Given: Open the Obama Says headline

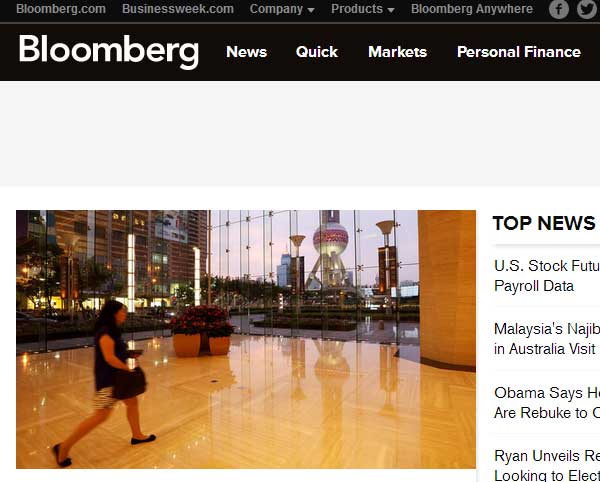Looking at the screenshot, I should [547, 402].
